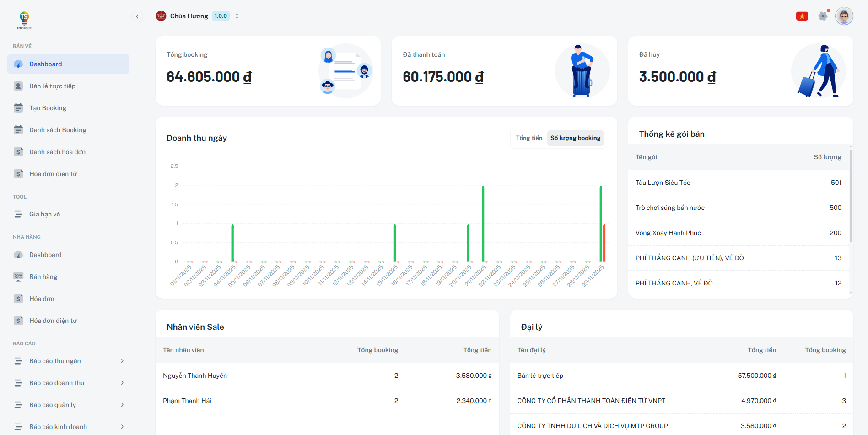This screenshot has height=435, width=868.
Task: Open agency row Bán lẻ trực tiếp
Action: point(540,375)
